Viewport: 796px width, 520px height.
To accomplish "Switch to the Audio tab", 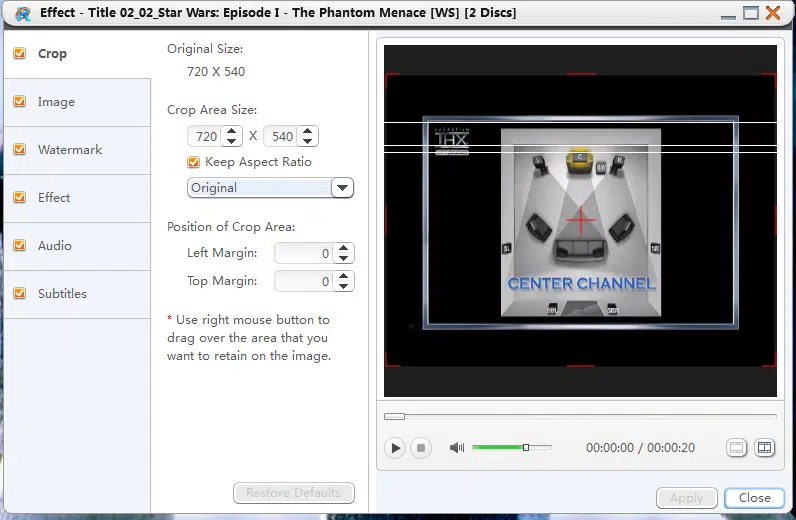I will 77,246.
